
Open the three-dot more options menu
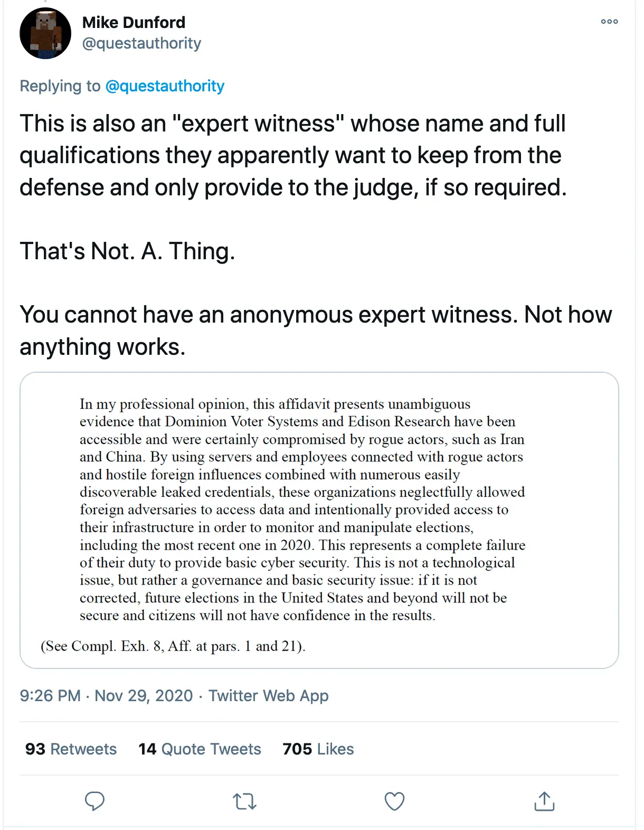pos(609,22)
